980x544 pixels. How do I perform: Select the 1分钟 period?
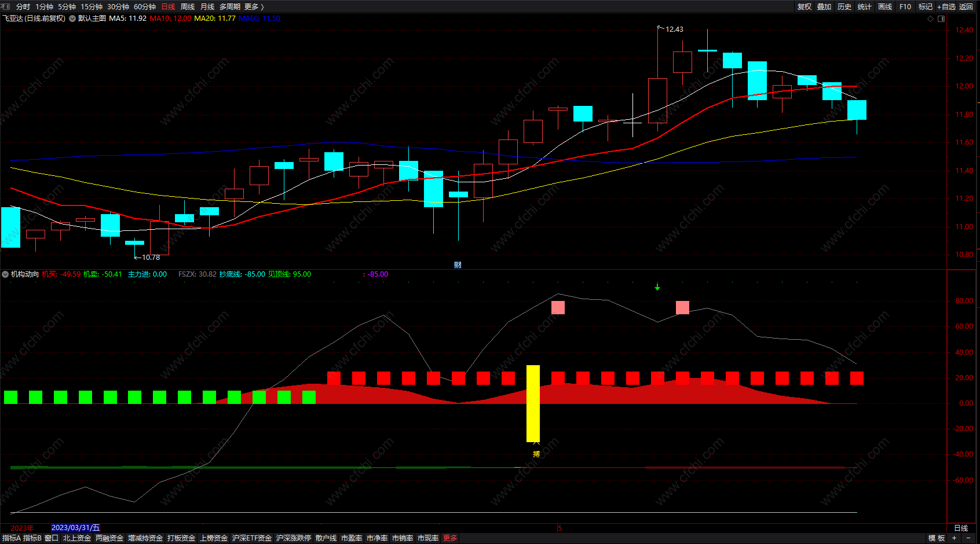[44, 7]
